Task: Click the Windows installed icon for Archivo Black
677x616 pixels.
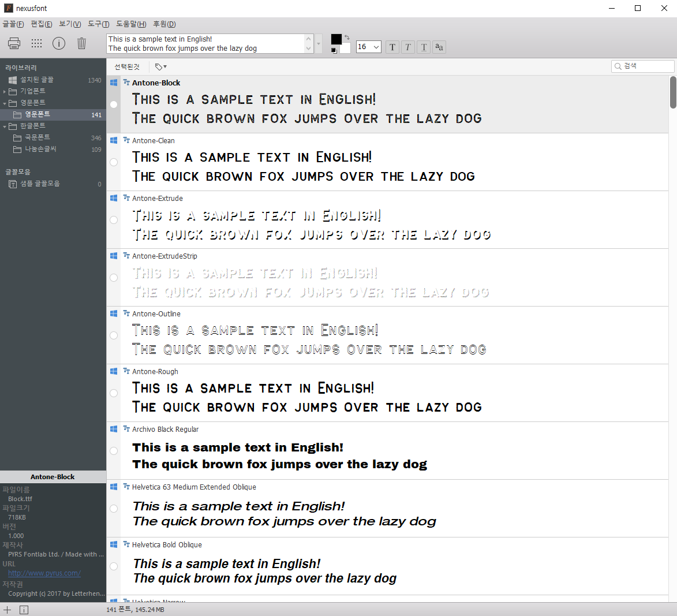Action: coord(114,429)
